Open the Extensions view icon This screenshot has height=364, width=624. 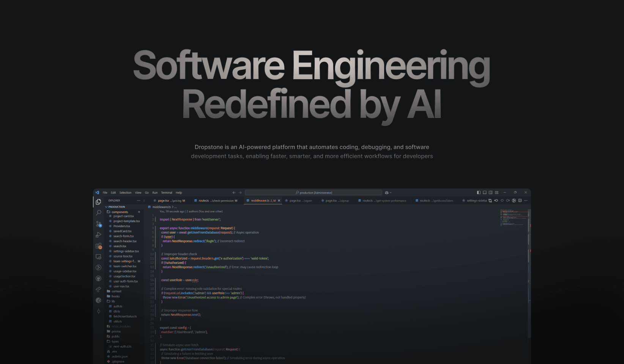pos(98,246)
